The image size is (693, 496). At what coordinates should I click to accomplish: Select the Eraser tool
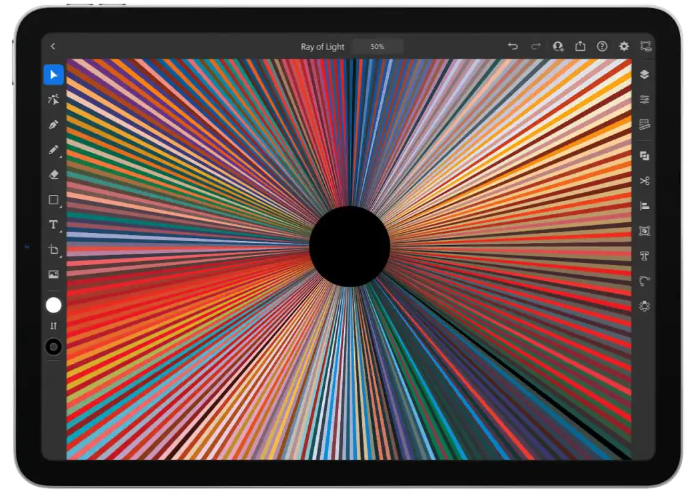(x=53, y=175)
